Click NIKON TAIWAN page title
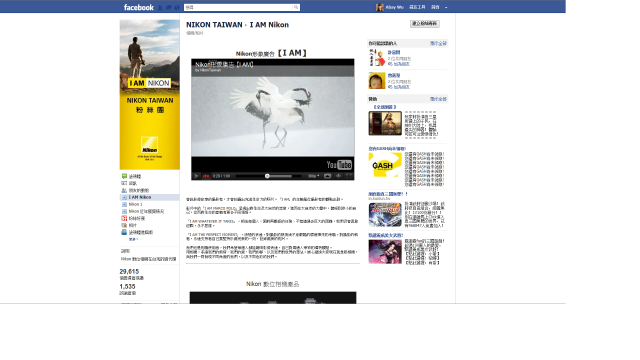Screen dimensions: 640x360 (214, 25)
